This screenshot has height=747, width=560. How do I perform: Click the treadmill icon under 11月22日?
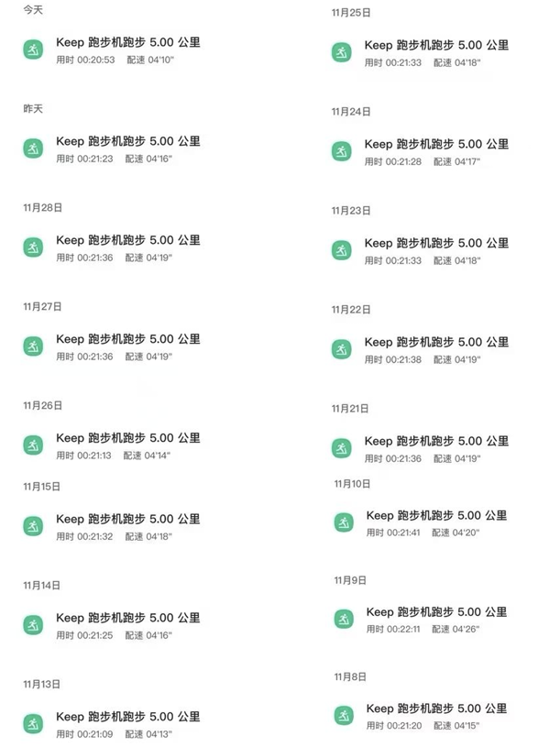pos(342,349)
